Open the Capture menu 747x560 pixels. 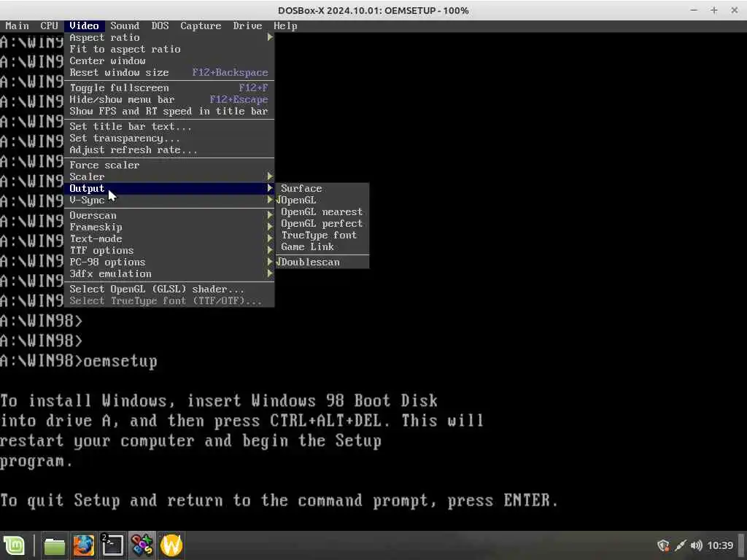click(201, 26)
